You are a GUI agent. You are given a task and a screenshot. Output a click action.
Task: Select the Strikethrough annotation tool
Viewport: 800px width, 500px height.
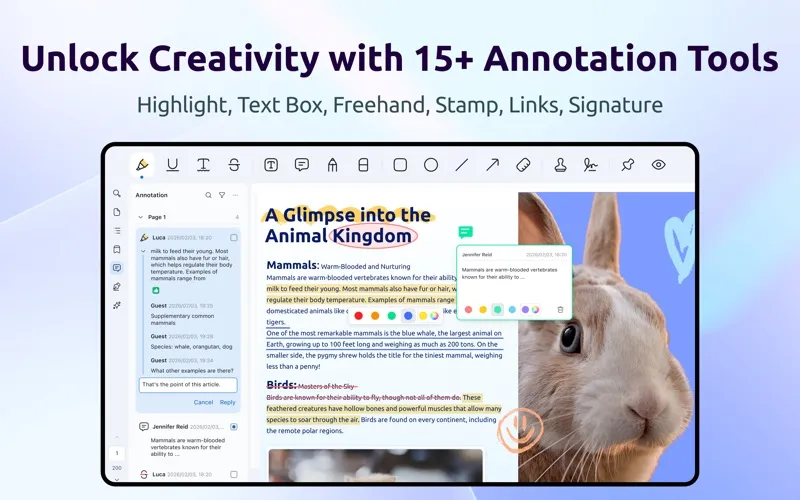[234, 165]
